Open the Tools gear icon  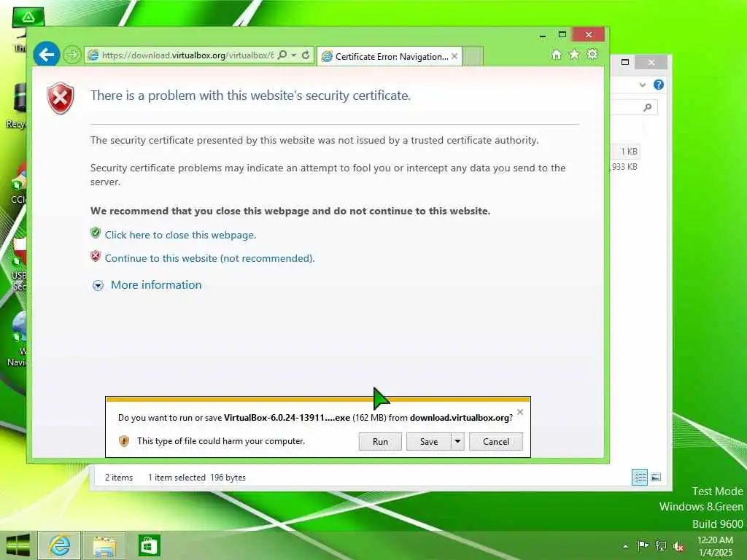(592, 54)
